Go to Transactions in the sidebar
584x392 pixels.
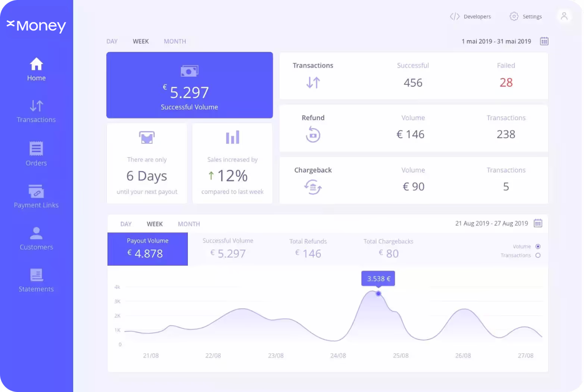click(x=36, y=111)
